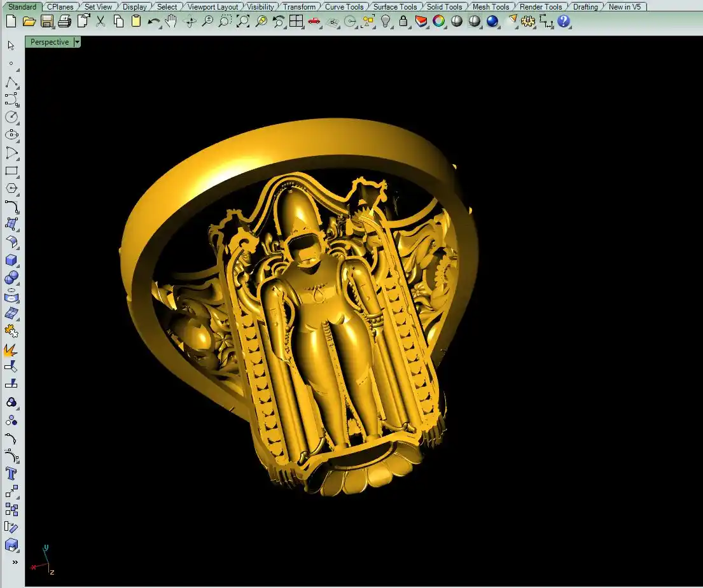This screenshot has width=703, height=588.
Task: Switch to the Mesh Tools tab
Action: [x=491, y=7]
